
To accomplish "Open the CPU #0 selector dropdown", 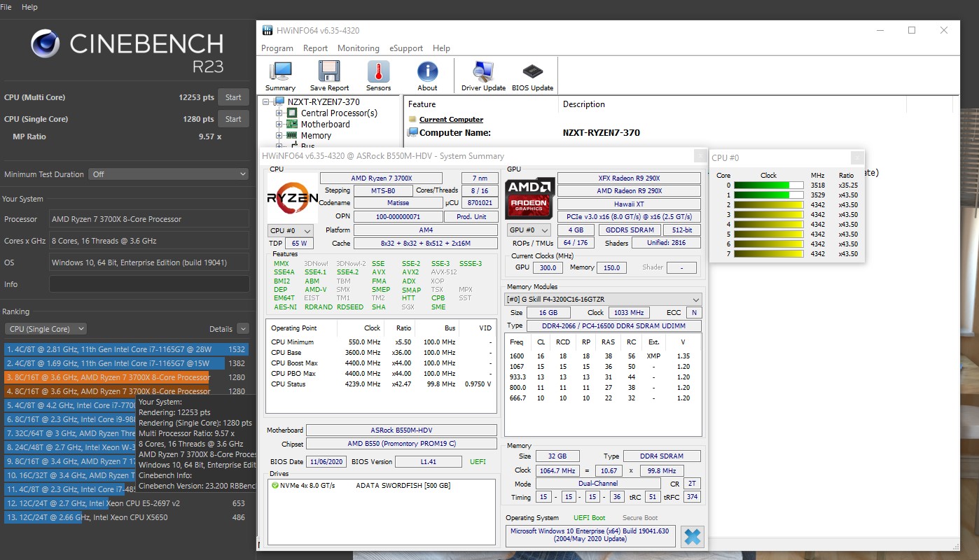I will coord(291,230).
